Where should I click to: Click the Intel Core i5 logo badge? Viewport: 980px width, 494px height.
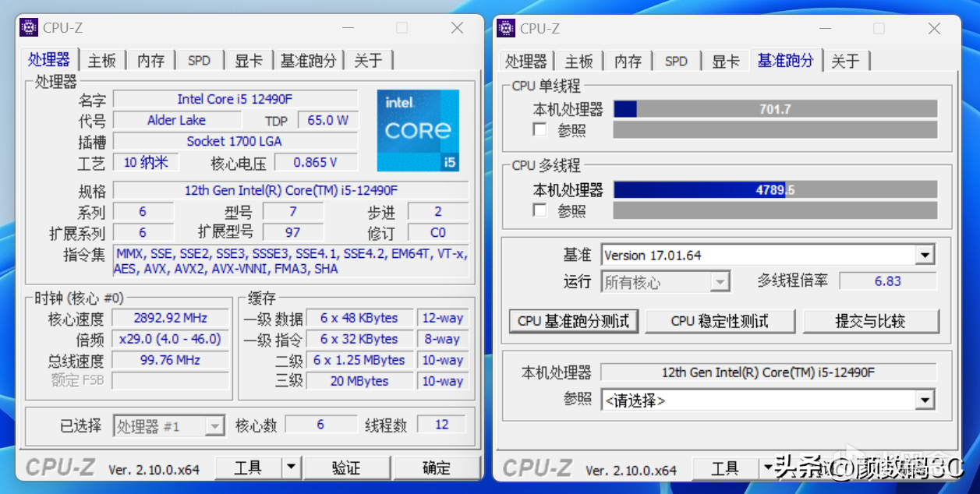tap(418, 130)
